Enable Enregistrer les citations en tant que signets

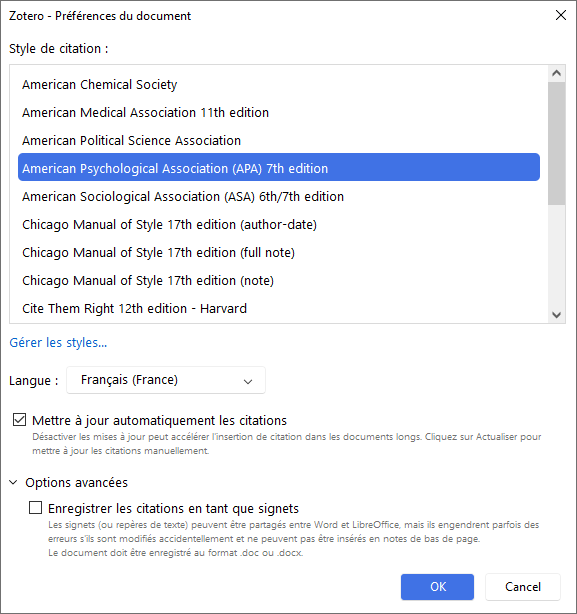click(36, 508)
